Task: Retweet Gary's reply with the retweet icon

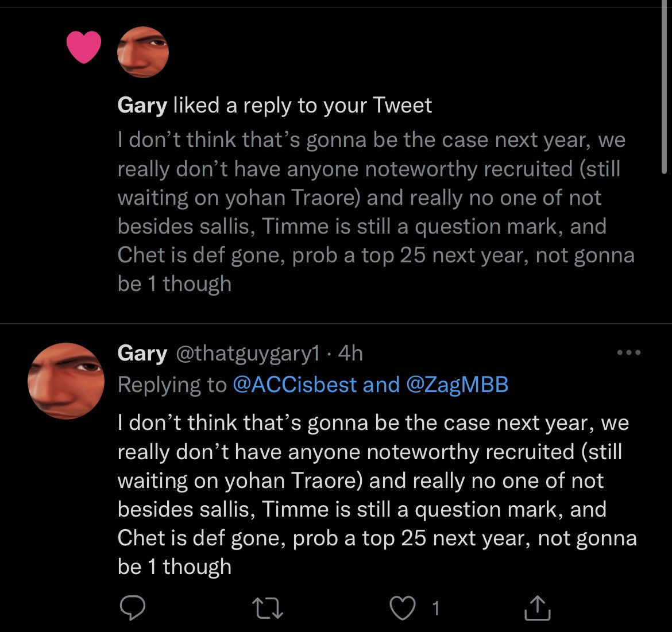Action: click(268, 608)
